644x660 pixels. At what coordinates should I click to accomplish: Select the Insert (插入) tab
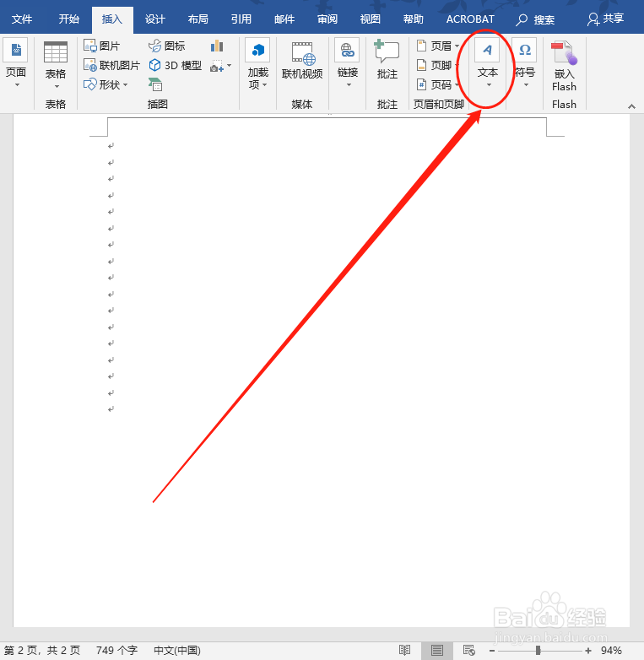coord(112,19)
